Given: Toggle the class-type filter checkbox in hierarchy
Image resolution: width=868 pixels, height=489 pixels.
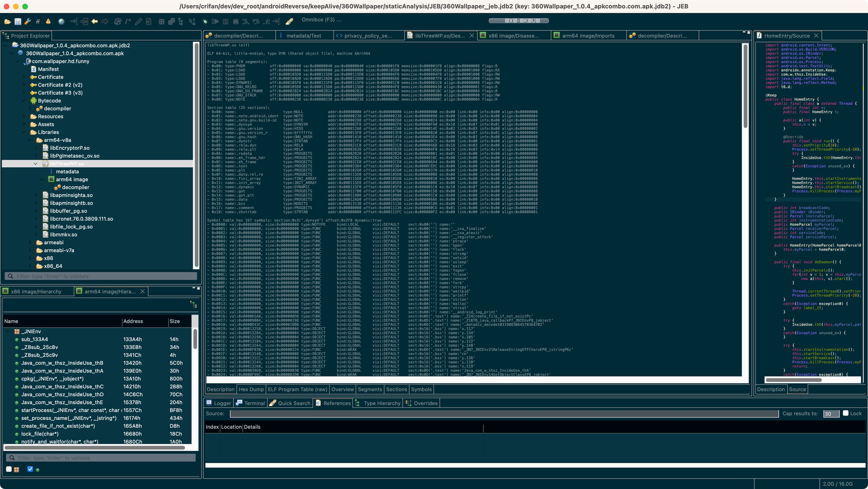Looking at the screenshot, I should pos(9,469).
